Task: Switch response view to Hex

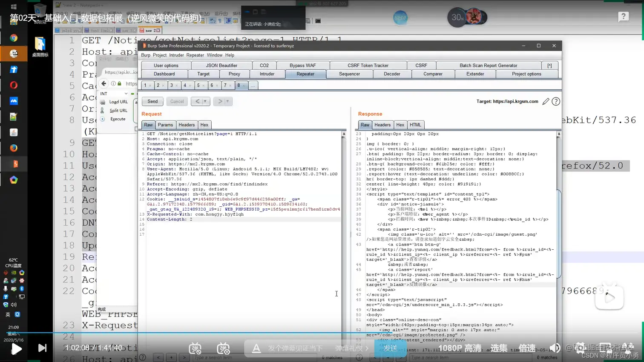Action: pos(400,125)
